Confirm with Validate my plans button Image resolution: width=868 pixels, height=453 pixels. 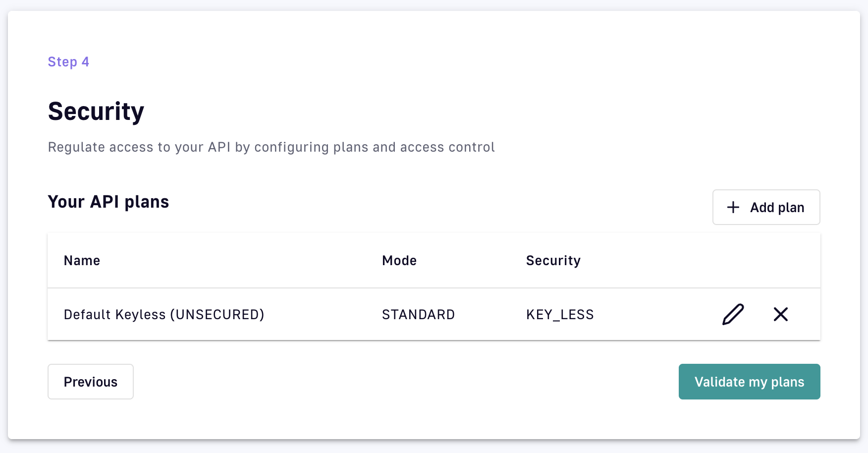point(749,382)
